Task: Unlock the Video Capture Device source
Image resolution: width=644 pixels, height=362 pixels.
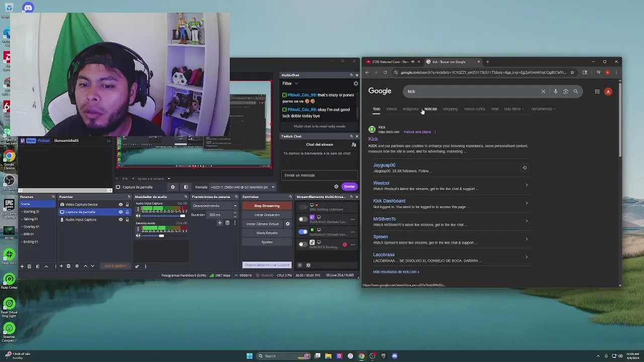Action: tap(127, 205)
